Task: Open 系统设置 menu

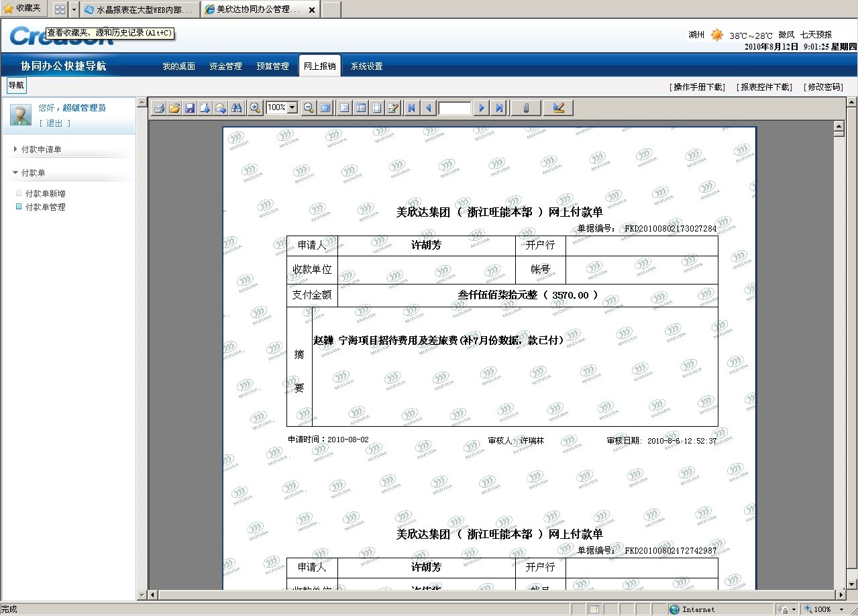Action: [366, 66]
